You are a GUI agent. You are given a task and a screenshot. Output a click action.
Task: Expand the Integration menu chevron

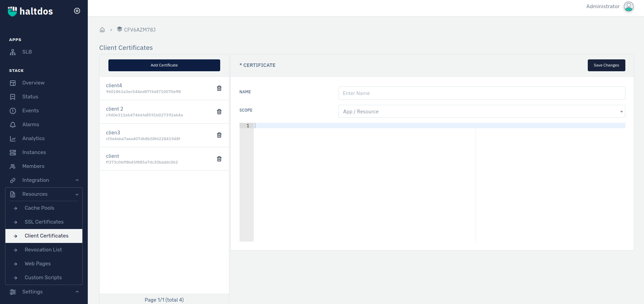tap(77, 180)
